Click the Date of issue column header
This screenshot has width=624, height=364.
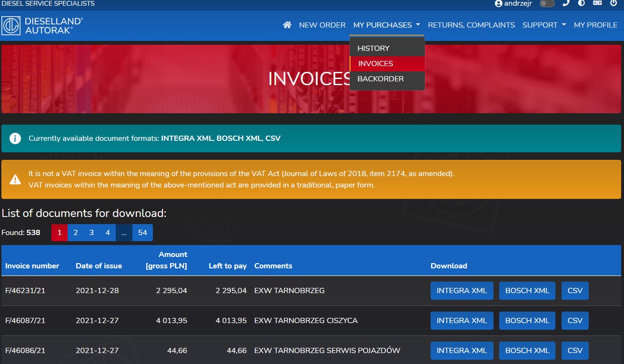point(99,266)
